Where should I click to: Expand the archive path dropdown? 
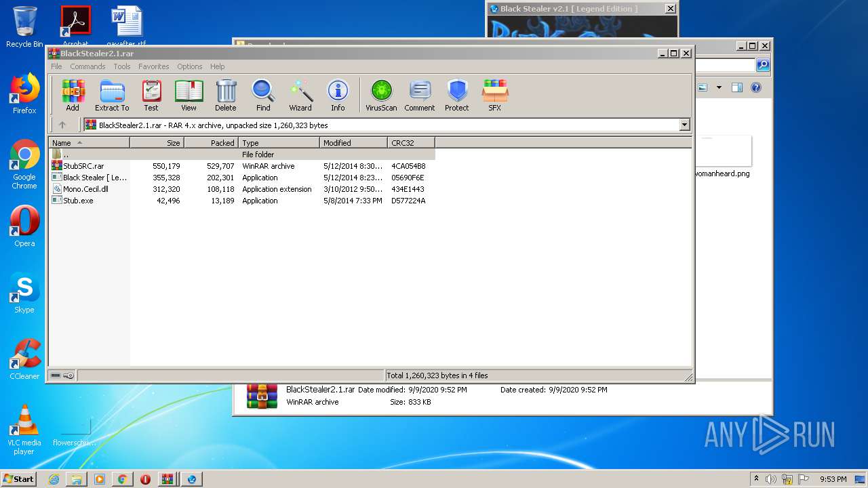pyautogui.click(x=684, y=125)
